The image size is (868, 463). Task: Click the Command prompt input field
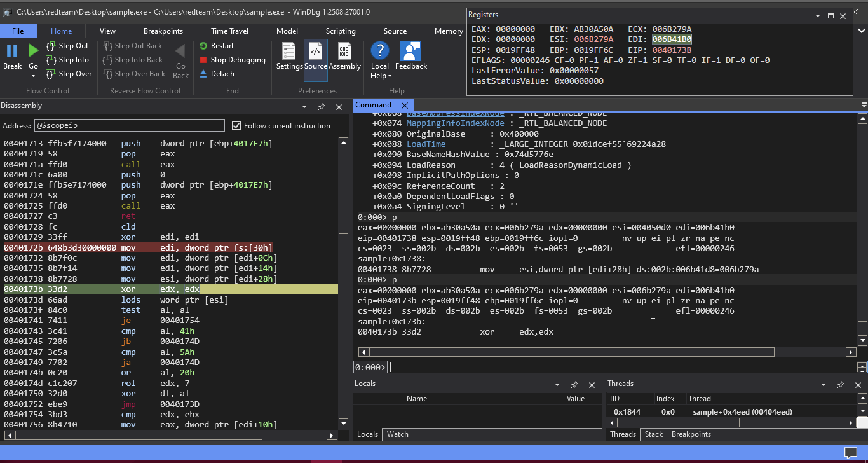[622, 367]
